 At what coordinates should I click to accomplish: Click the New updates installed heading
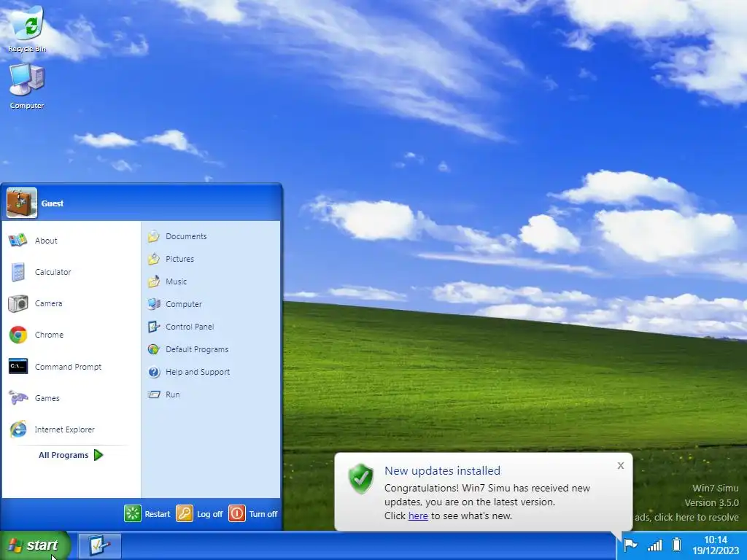[442, 470]
